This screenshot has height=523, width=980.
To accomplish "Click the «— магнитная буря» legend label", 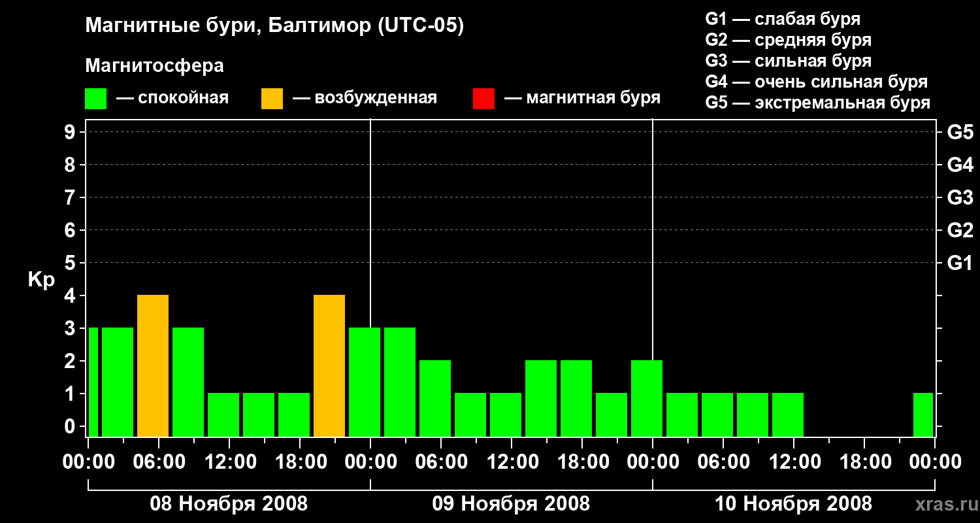I will pos(582,99).
